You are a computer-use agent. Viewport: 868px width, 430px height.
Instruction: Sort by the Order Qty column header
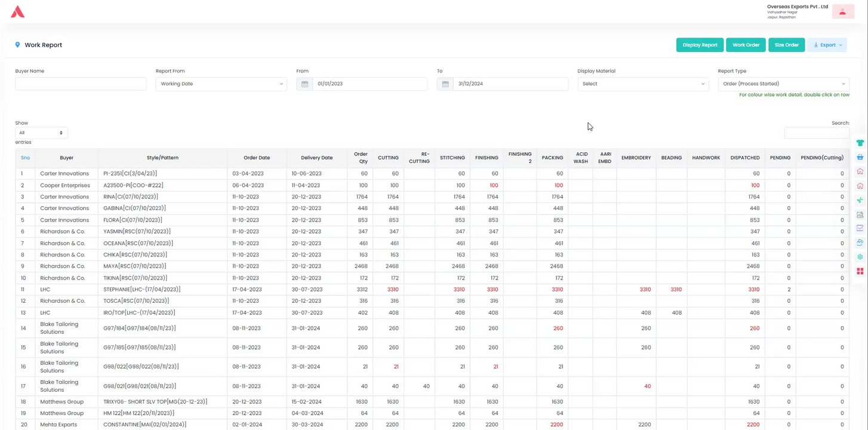[361, 158]
